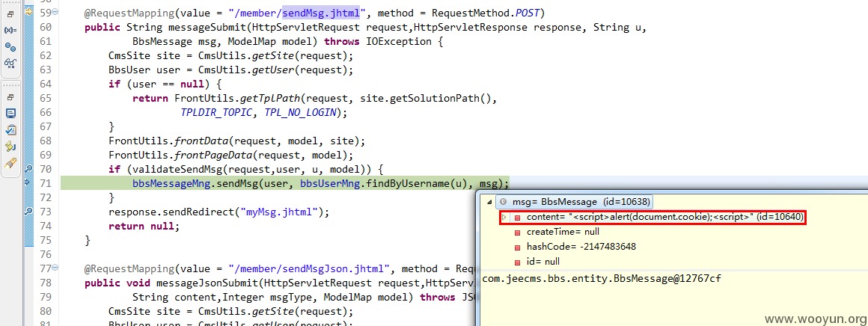Viewport: 868px width, 326px height.
Task: Click the instruction pointer arrow at line 71
Action: [28, 182]
